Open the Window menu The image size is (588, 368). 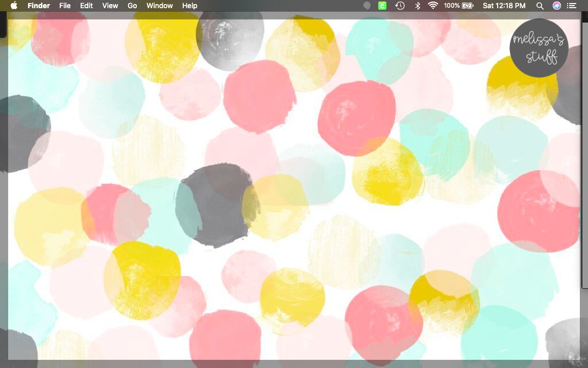click(x=159, y=6)
